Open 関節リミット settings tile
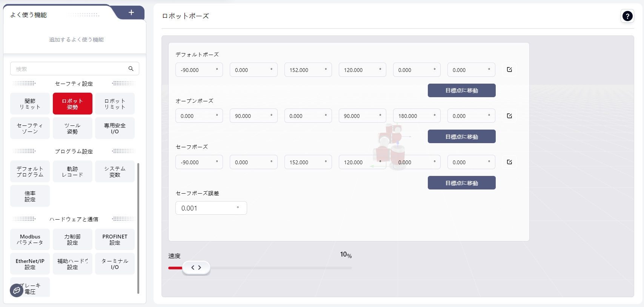Screen dimensions: 644x307 tap(30, 104)
